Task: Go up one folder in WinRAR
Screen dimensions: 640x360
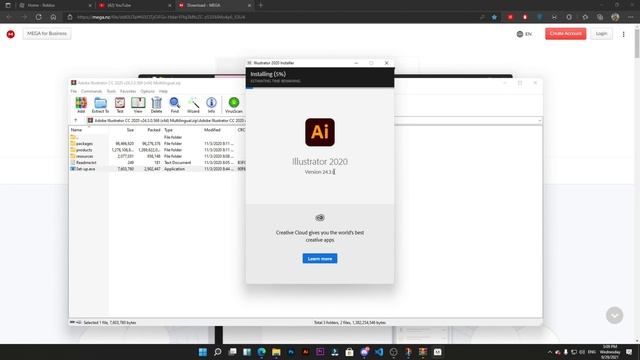Action: pyautogui.click(x=76, y=120)
